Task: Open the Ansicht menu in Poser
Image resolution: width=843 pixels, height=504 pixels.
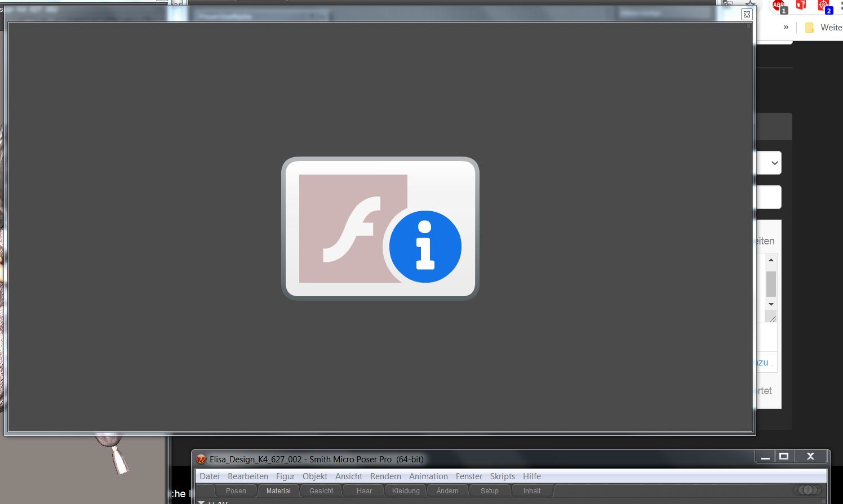Action: pyautogui.click(x=349, y=476)
